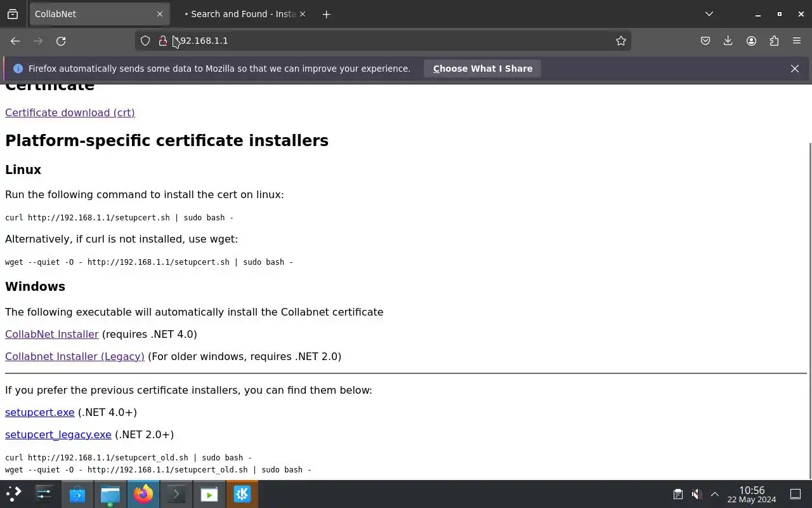Open the Collabnet Installer (Legacy) link
Viewport: 812px width, 508px height.
point(75,356)
